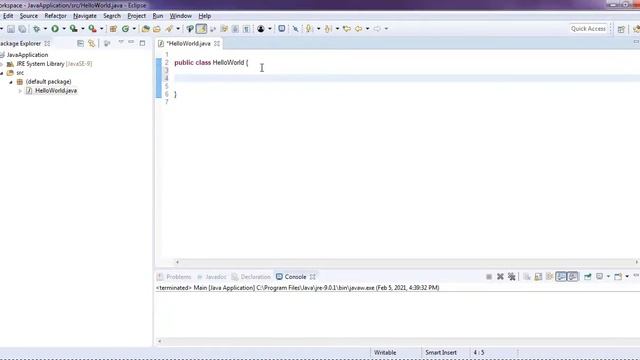This screenshot has height=360, width=640.
Task: Open the Debug button dropdown arrow
Action: (45, 29)
